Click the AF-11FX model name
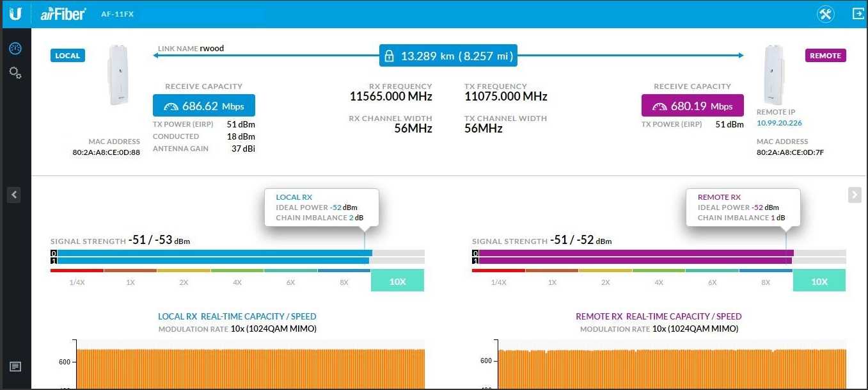The height and width of the screenshot is (390, 868). point(118,14)
